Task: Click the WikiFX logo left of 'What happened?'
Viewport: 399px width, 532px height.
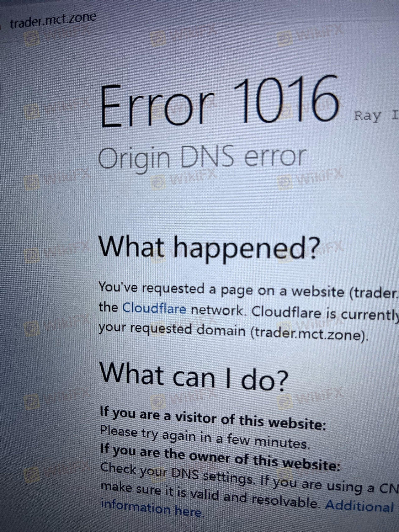Action: [57, 252]
